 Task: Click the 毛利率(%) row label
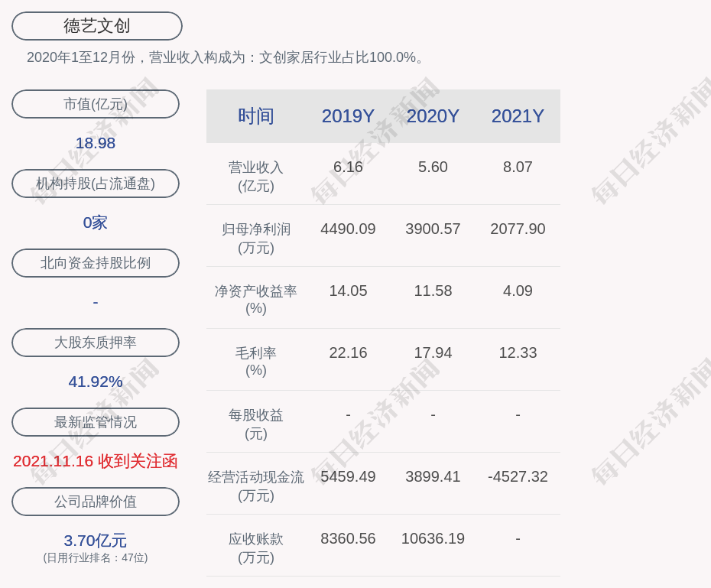(256, 362)
